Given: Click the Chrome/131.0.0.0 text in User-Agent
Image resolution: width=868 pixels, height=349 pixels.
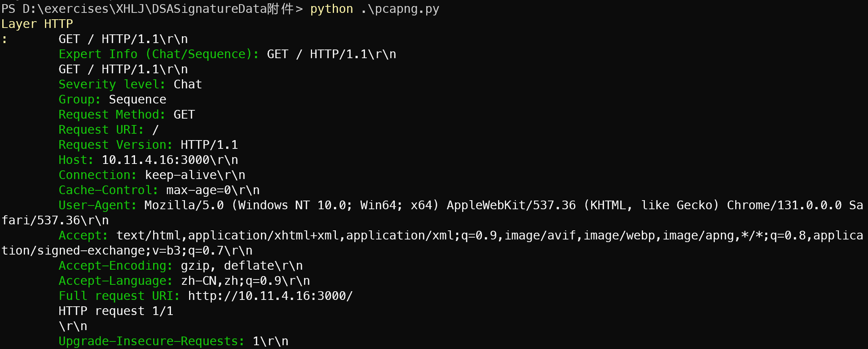Looking at the screenshot, I should point(784,205).
